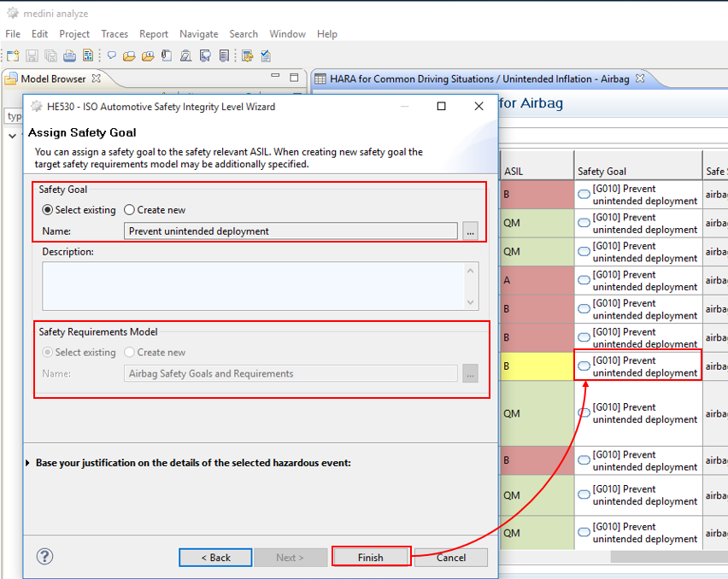This screenshot has height=579, width=728.
Task: Click the Save toolbar icon
Action: (32, 56)
